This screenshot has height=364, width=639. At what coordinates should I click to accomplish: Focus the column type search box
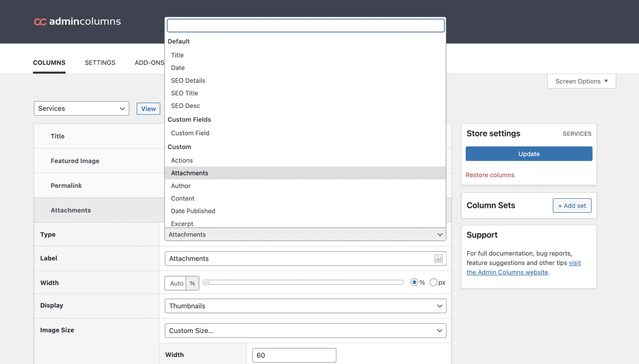[306, 26]
